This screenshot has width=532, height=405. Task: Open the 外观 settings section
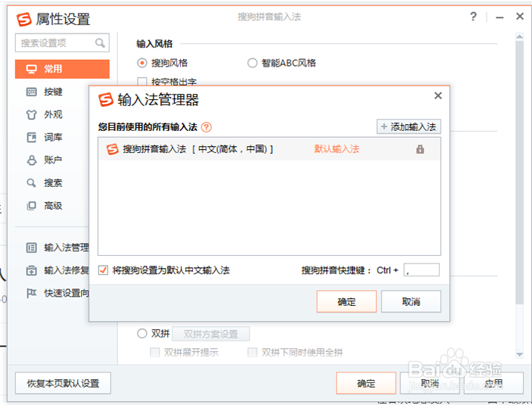point(53,114)
